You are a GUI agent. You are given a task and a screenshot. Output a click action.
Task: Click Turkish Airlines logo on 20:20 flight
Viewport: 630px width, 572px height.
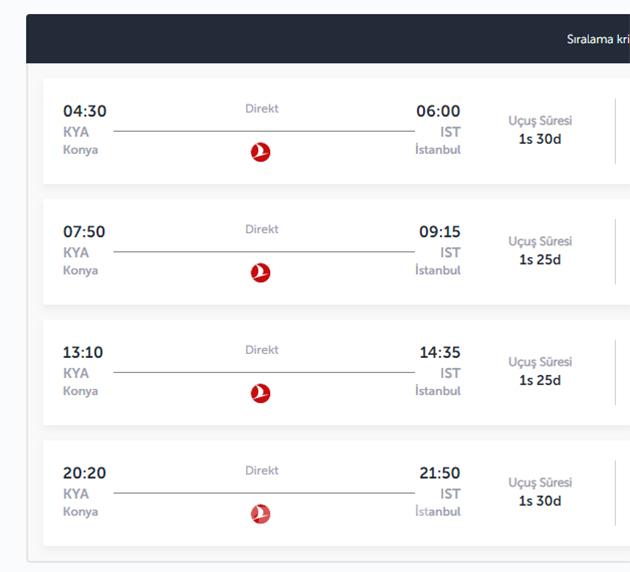(x=261, y=514)
